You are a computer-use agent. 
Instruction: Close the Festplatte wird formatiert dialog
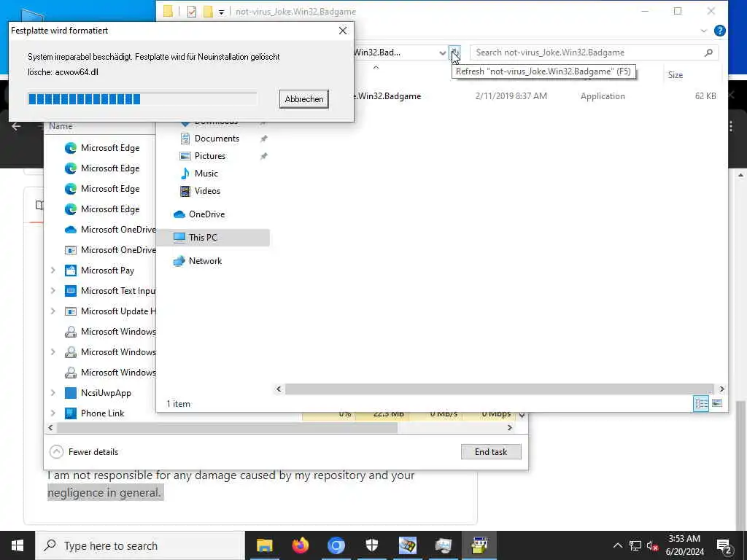pyautogui.click(x=343, y=31)
